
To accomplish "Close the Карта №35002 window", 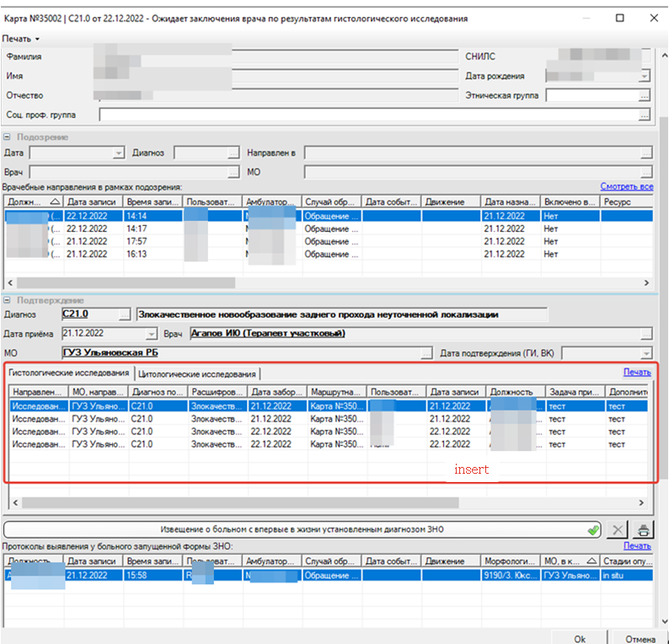I will pos(654,18).
